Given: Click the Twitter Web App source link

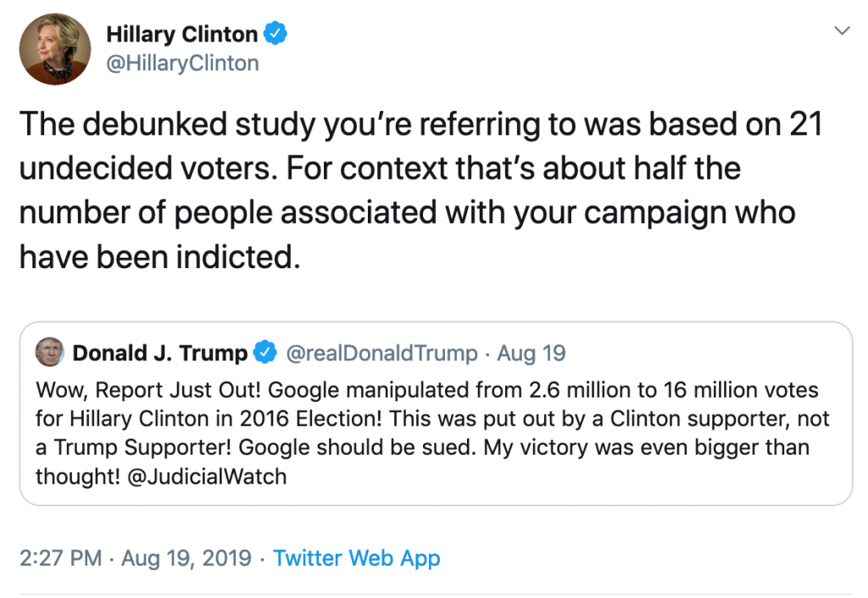Looking at the screenshot, I should [x=357, y=558].
